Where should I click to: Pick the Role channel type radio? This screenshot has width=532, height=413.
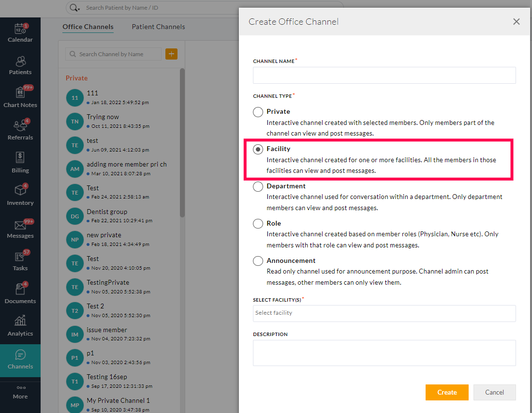coord(258,224)
